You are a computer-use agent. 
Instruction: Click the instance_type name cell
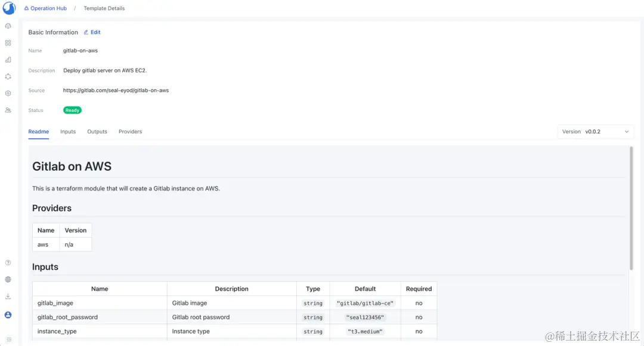point(100,331)
